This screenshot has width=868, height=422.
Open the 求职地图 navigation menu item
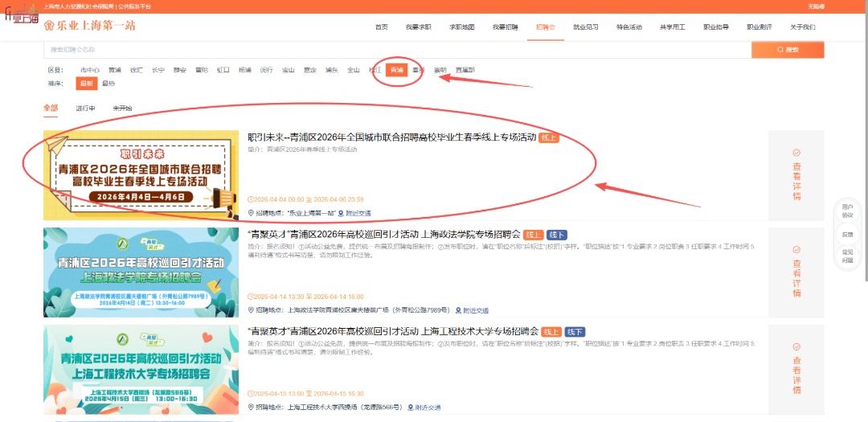[x=461, y=27]
